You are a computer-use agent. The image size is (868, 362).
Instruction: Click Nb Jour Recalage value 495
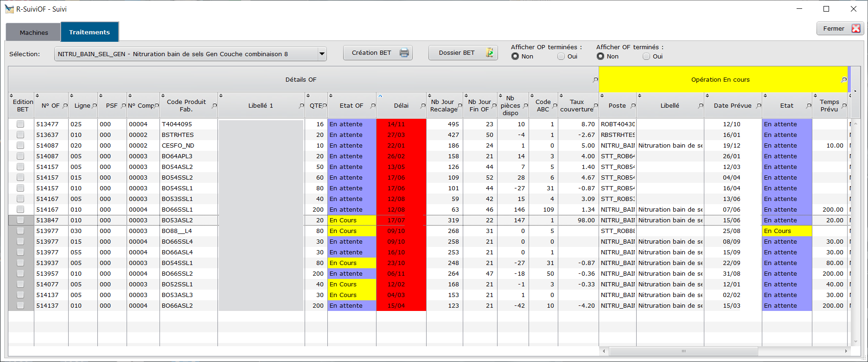(x=453, y=124)
